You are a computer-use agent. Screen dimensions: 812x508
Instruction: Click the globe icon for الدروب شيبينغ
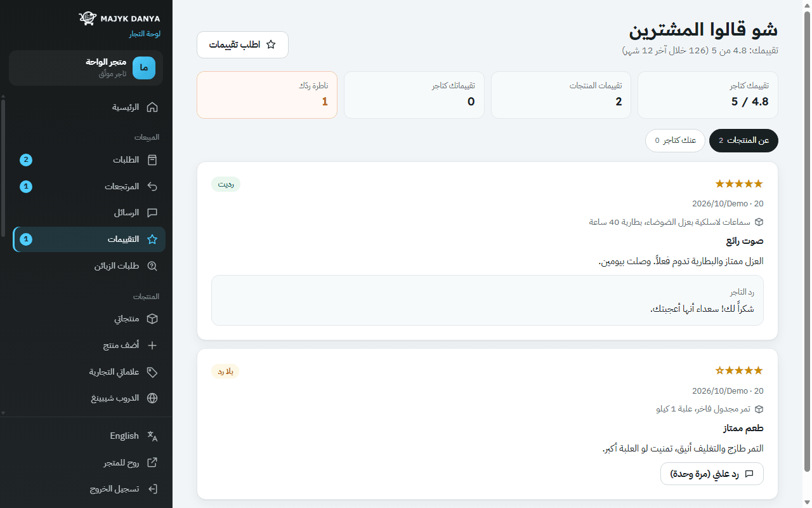[152, 398]
